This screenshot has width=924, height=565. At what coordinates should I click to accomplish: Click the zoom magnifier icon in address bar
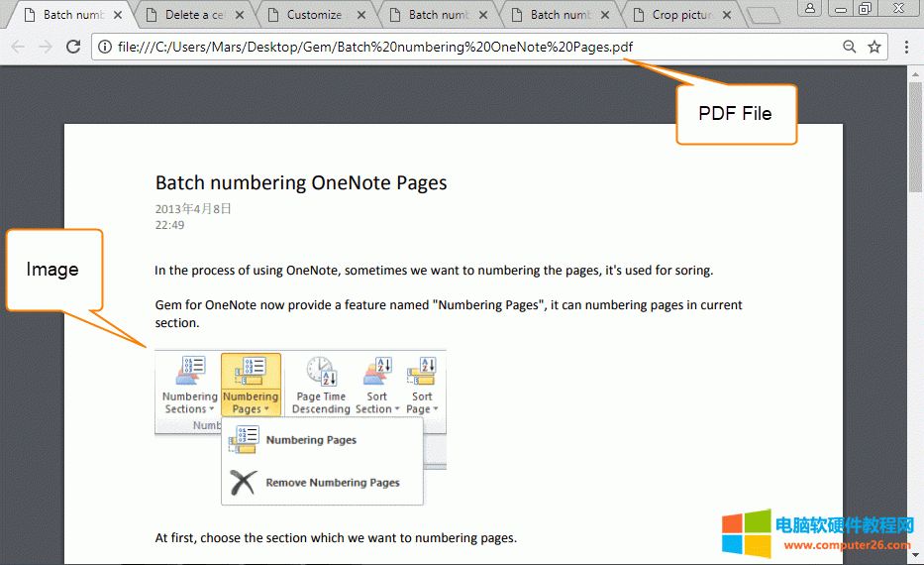[849, 47]
